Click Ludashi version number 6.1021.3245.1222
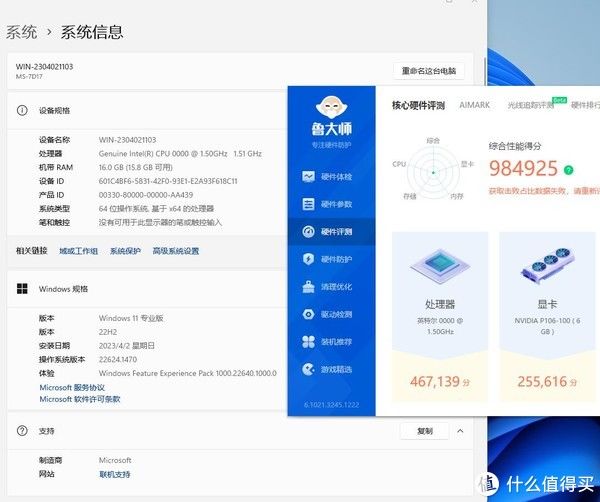600x502 pixels. click(331, 404)
